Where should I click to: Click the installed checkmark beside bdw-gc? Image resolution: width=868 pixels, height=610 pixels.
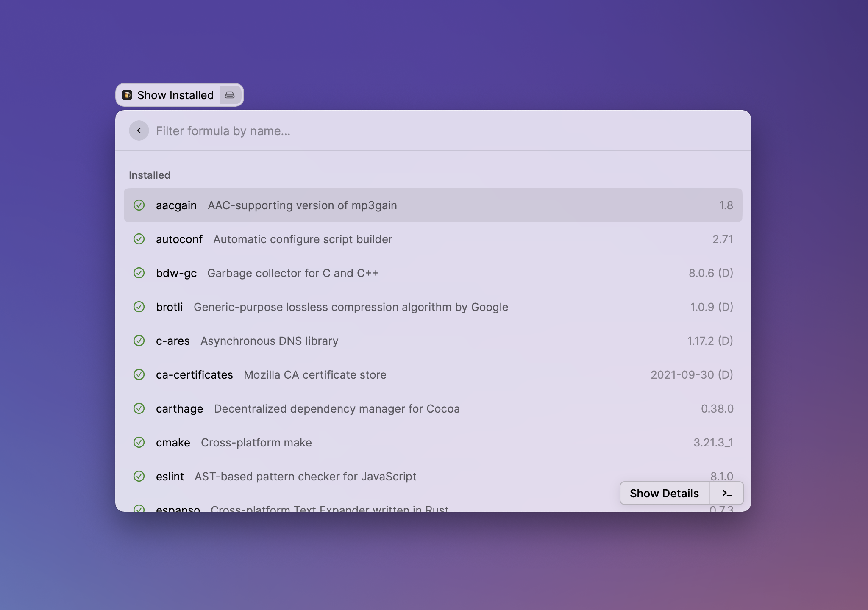tap(139, 273)
